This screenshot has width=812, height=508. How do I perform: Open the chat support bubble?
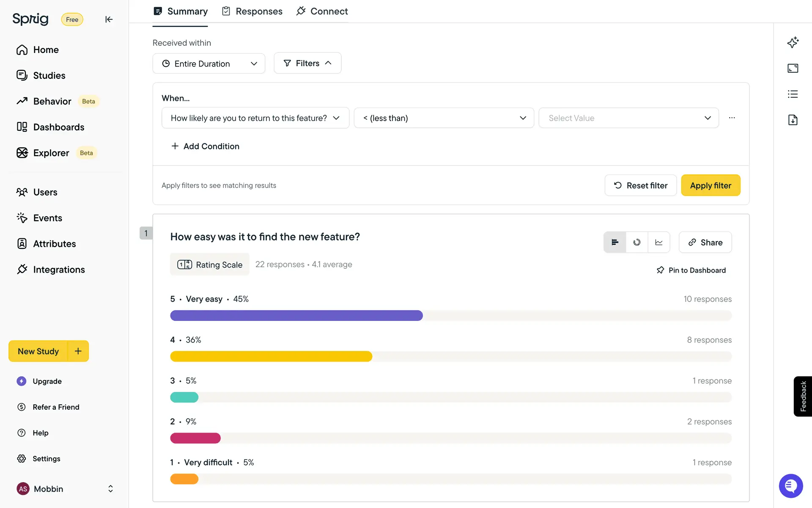790,486
